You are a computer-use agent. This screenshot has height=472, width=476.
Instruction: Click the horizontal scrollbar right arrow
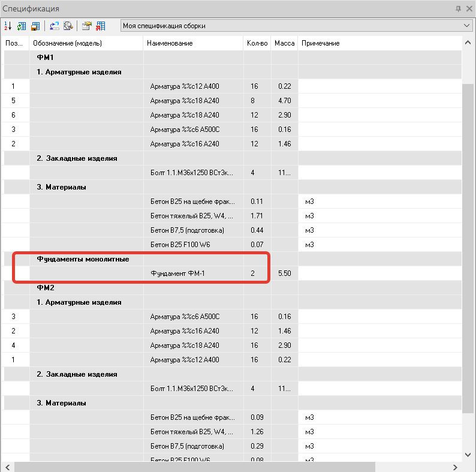(456, 467)
